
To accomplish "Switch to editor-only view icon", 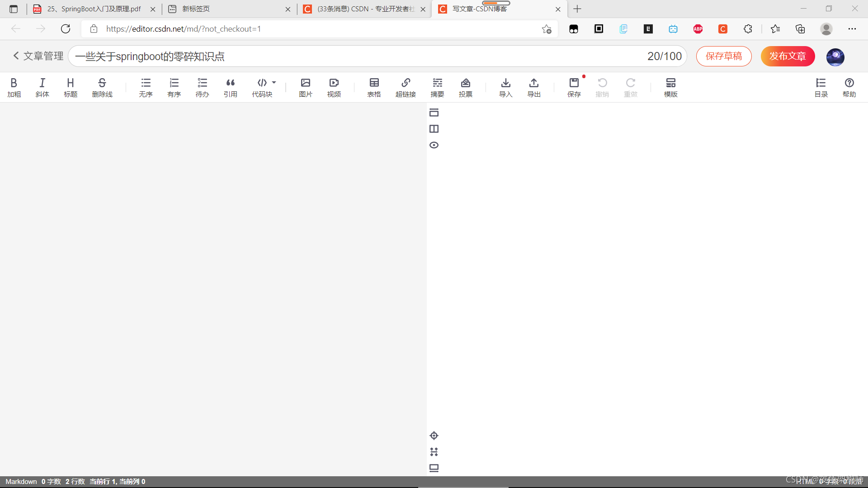I will (x=434, y=113).
